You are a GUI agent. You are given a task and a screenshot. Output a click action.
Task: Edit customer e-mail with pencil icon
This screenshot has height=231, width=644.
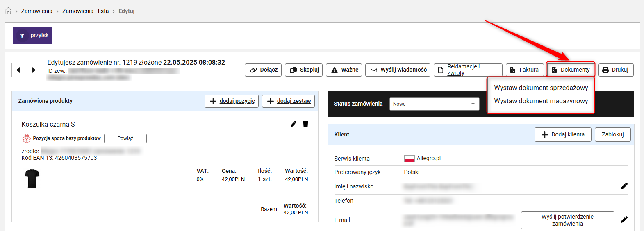coord(624,220)
